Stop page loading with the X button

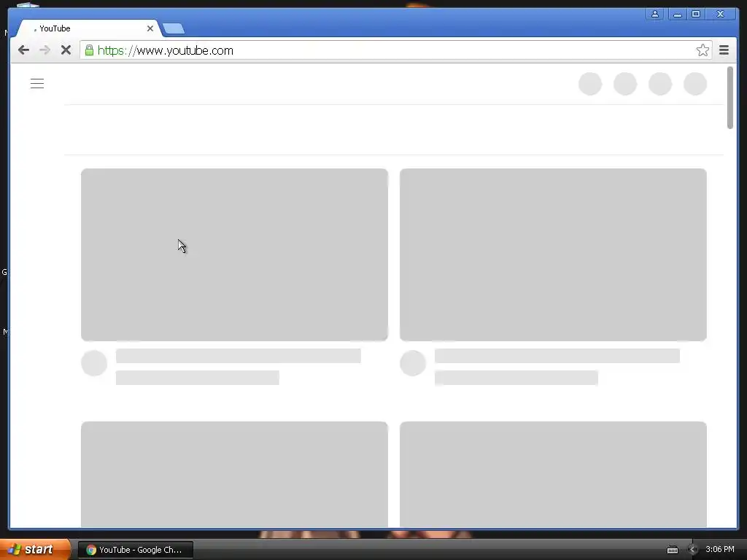(x=66, y=50)
